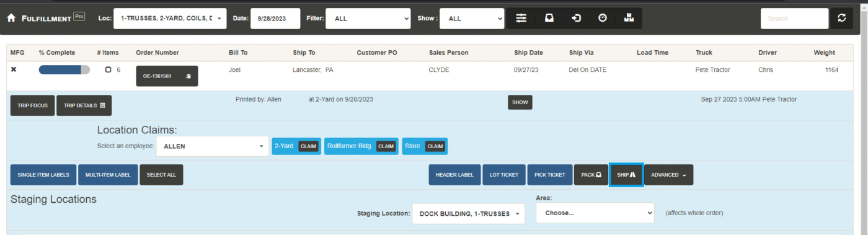Click the inbox tray icon in toolbar
The height and width of the screenshot is (235, 868).
tap(549, 19)
